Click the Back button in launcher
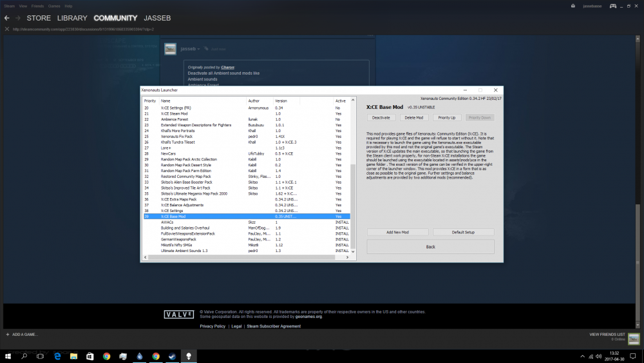This screenshot has width=644, height=363. (x=430, y=247)
